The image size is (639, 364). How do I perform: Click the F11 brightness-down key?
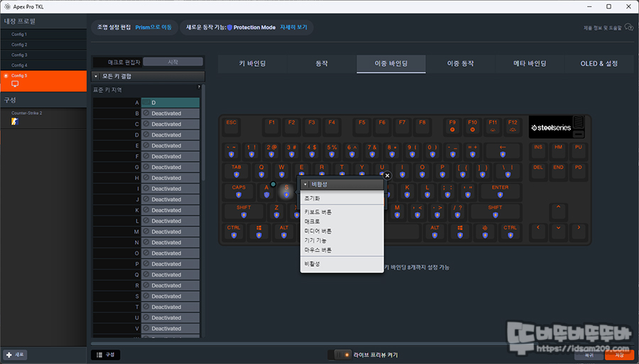(493, 126)
